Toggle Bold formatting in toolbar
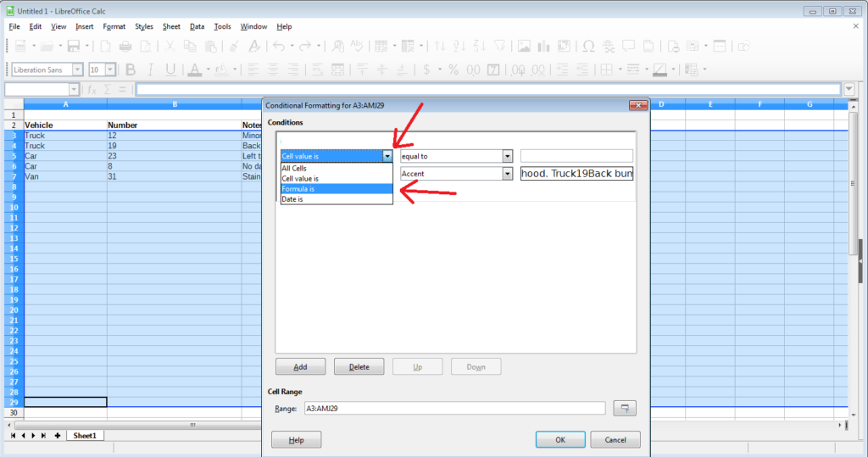The height and width of the screenshot is (457, 868). click(131, 70)
